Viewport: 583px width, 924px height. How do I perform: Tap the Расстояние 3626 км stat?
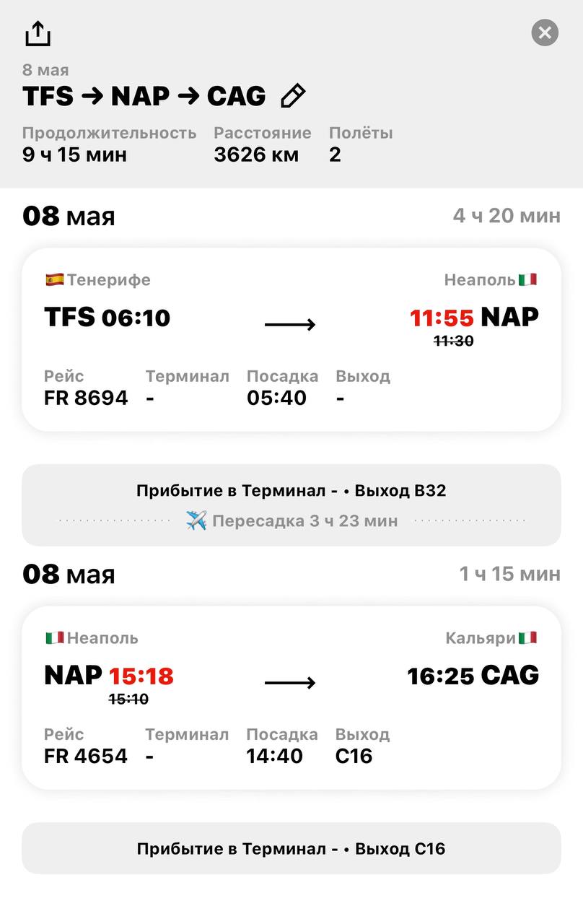pos(263,144)
